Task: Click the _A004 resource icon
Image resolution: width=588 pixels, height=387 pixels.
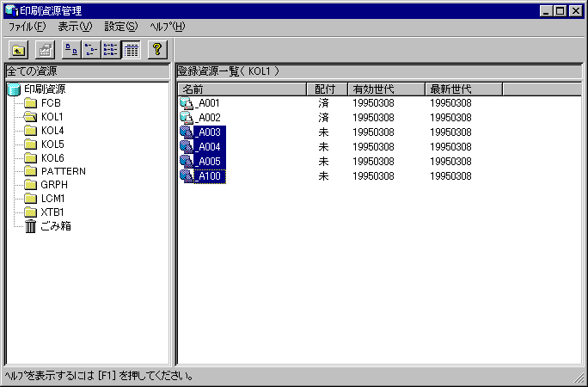Action: pos(187,147)
